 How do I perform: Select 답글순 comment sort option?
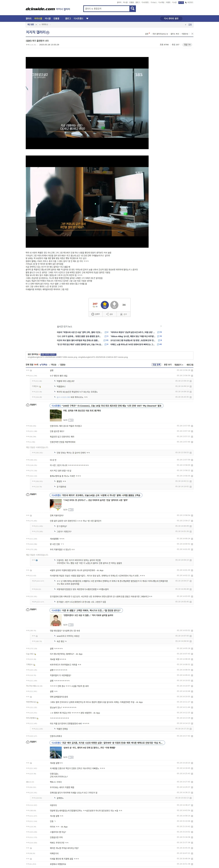(x=62, y=365)
